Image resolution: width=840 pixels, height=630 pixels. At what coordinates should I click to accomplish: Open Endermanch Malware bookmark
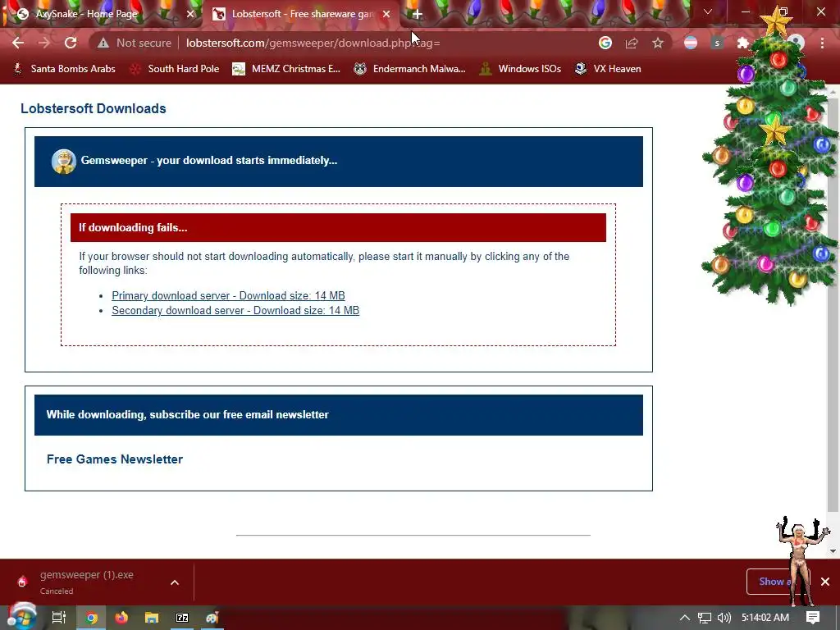(x=410, y=69)
